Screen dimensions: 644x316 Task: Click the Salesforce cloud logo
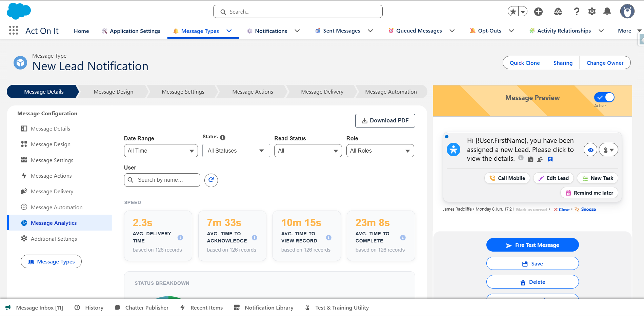point(19,11)
